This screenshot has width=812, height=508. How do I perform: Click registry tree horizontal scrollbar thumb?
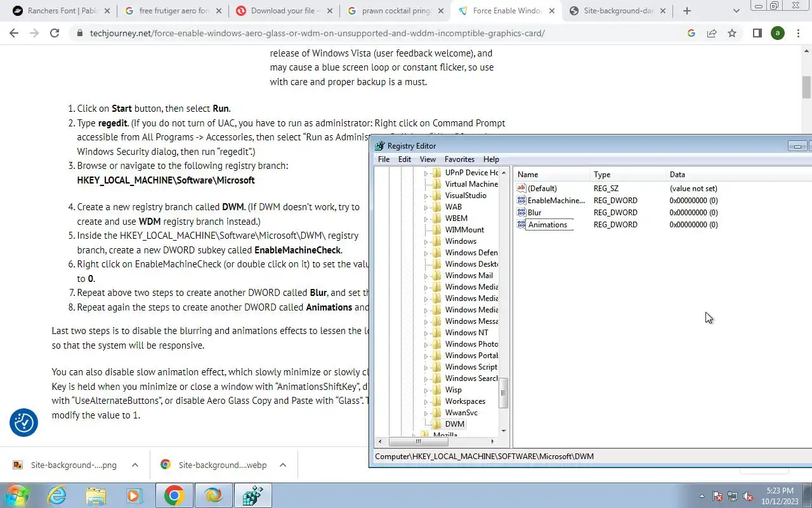click(x=419, y=441)
